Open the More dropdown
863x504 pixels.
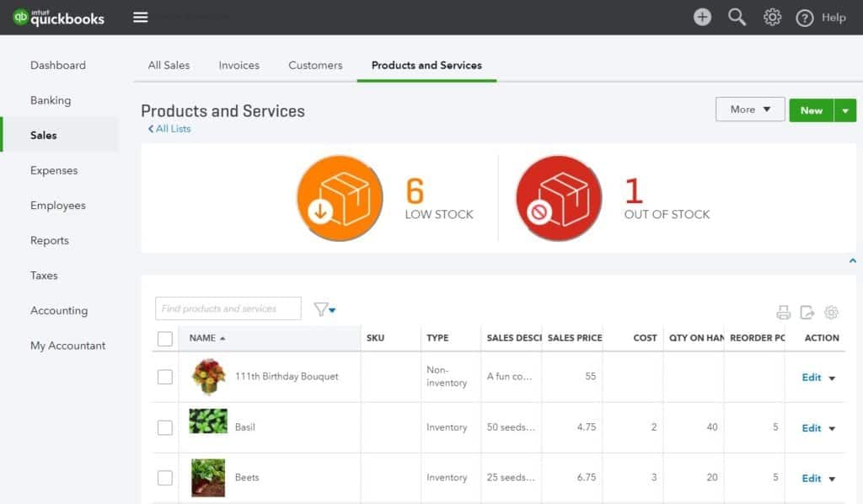[748, 110]
